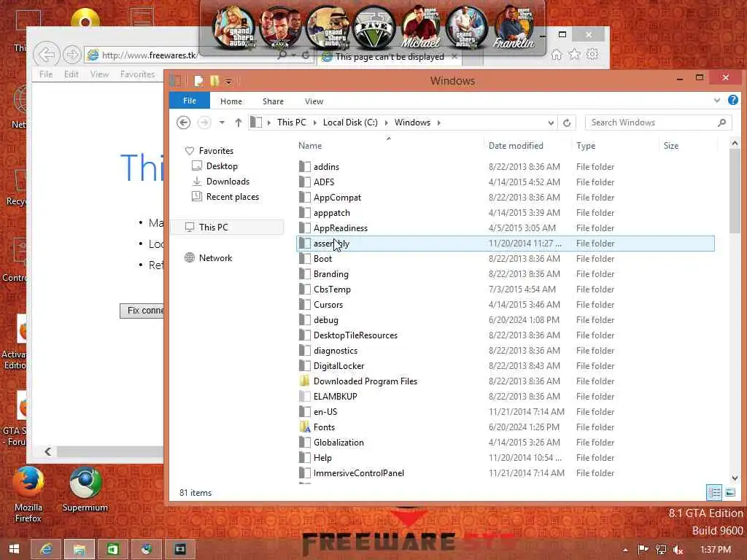The height and width of the screenshot is (560, 747).
Task: Click the search magnifier in Explorer
Action: 721,122
